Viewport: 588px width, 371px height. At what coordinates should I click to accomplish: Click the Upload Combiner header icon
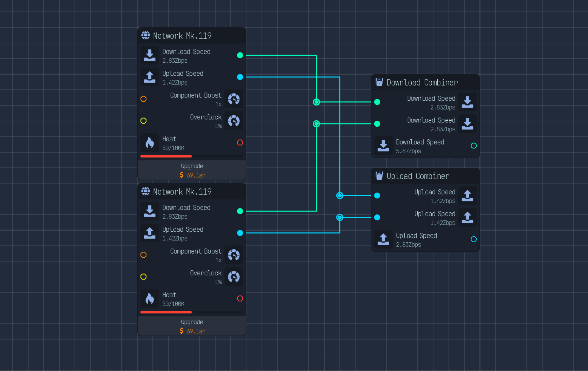pos(379,176)
